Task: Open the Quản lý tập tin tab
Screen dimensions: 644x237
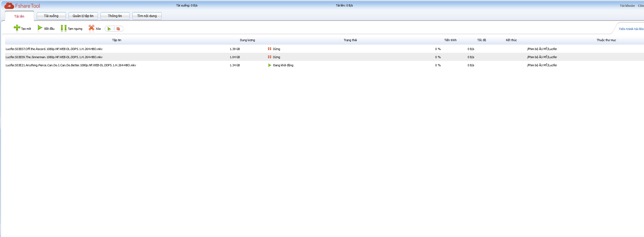Action: tap(83, 16)
